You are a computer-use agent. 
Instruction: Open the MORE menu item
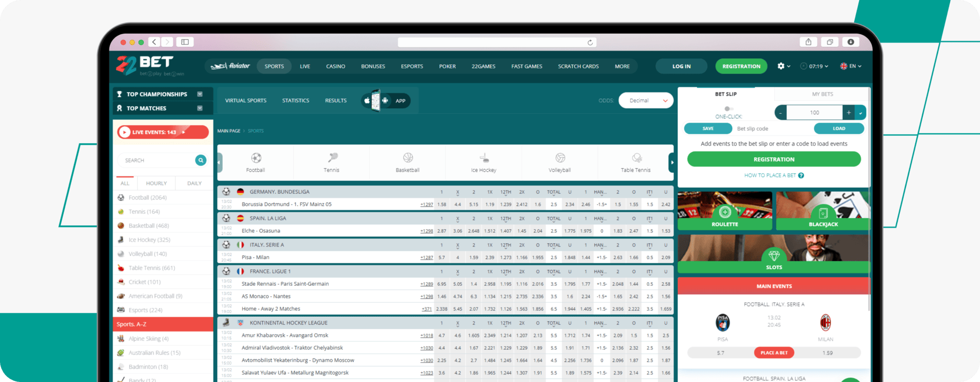point(622,66)
